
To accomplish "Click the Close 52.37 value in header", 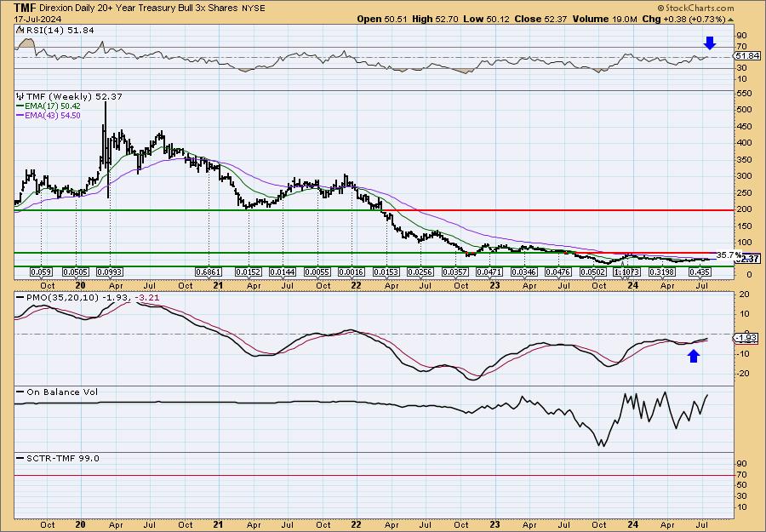I will click(x=540, y=20).
